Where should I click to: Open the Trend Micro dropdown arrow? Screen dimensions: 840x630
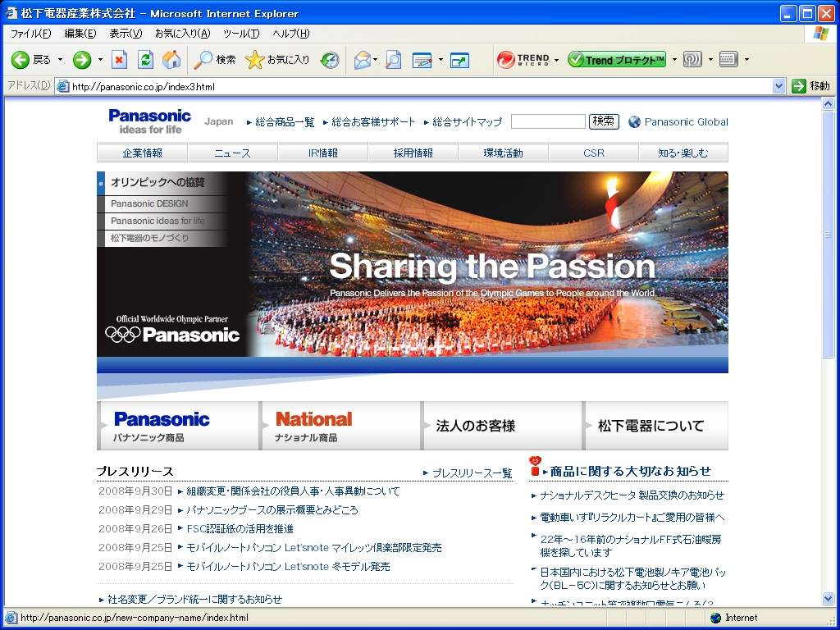pyautogui.click(x=556, y=59)
